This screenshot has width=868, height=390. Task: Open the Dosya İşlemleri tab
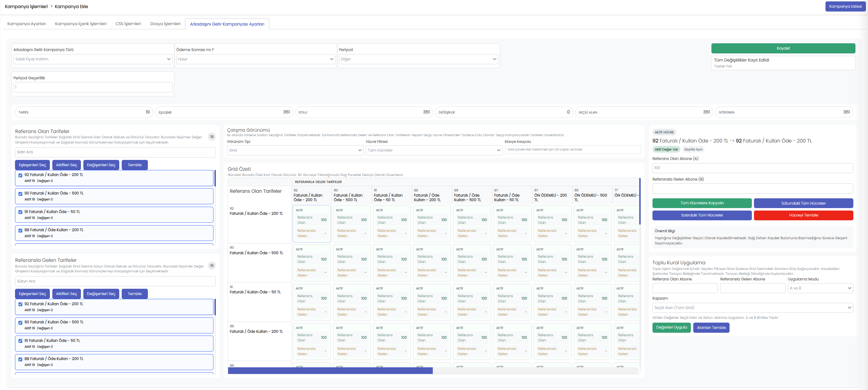(x=165, y=24)
